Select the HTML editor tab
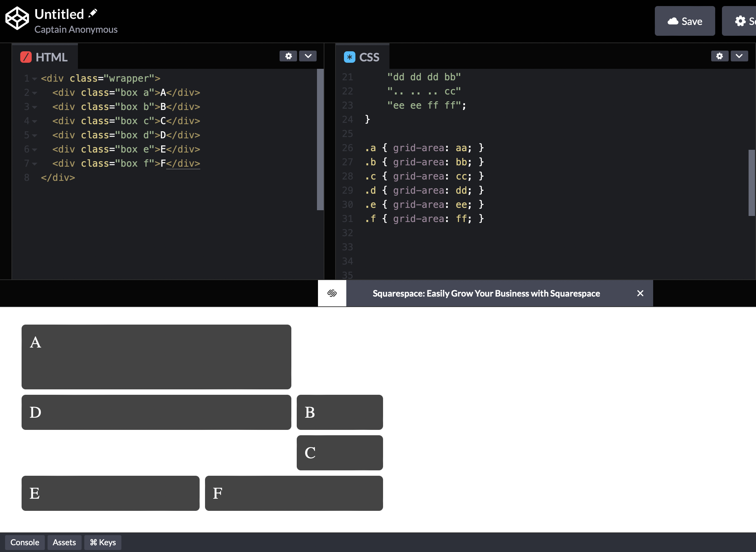Image resolution: width=756 pixels, height=552 pixels. [45, 57]
